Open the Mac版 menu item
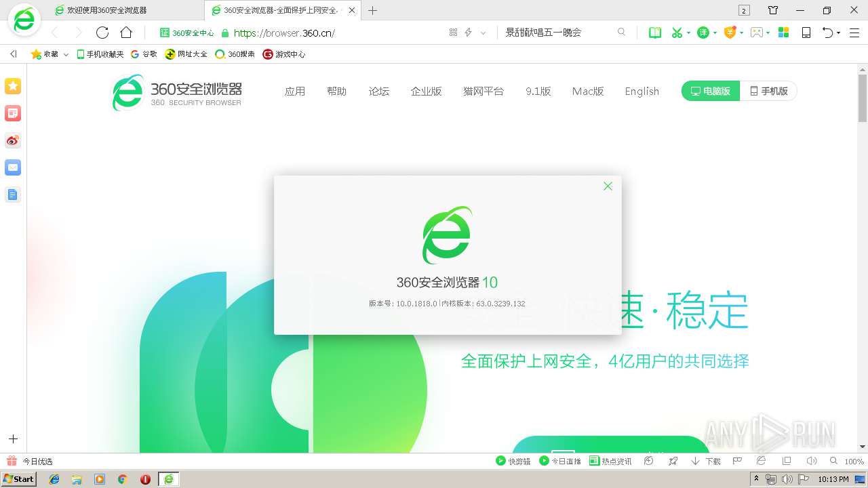 pyautogui.click(x=588, y=91)
